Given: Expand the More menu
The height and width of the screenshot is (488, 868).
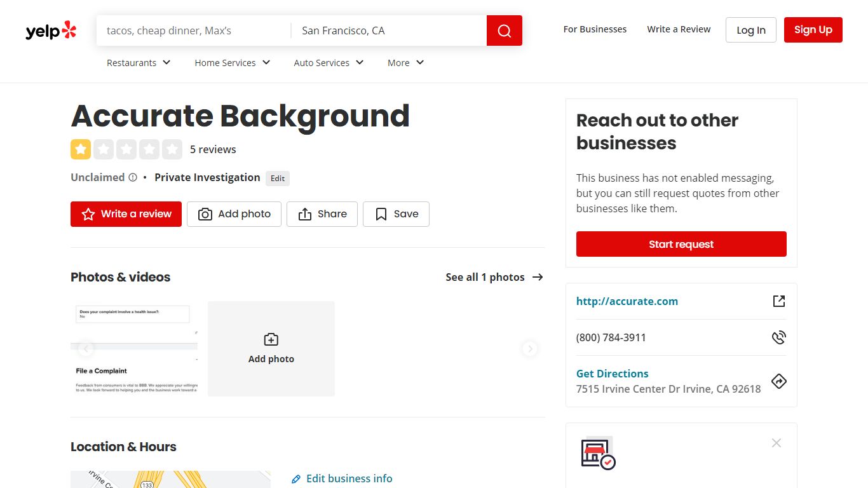Looking at the screenshot, I should click(406, 63).
